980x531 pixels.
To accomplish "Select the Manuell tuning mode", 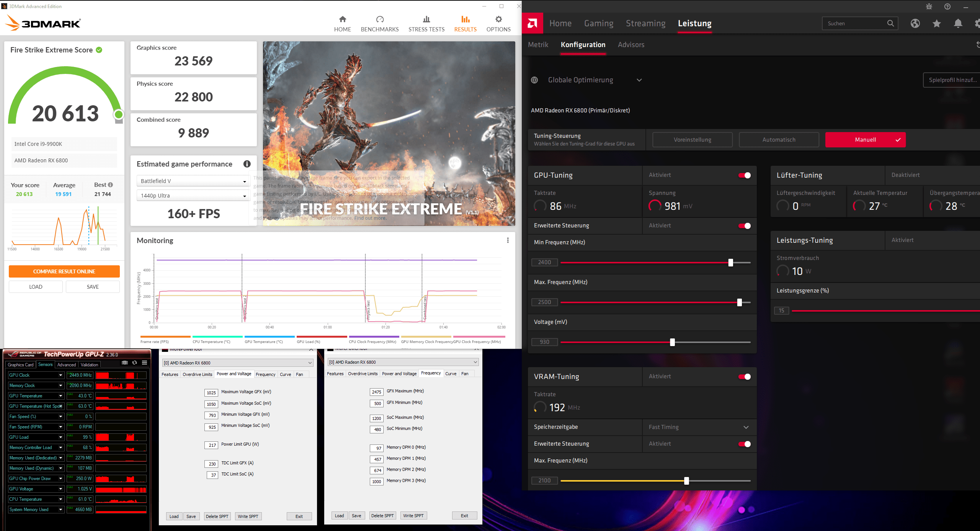I will [x=865, y=140].
